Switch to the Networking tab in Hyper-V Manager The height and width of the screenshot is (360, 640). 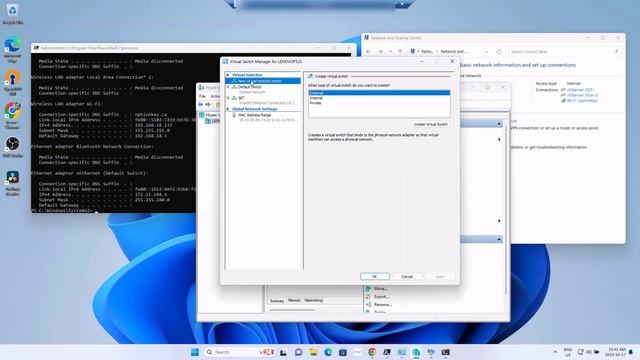coord(313,300)
